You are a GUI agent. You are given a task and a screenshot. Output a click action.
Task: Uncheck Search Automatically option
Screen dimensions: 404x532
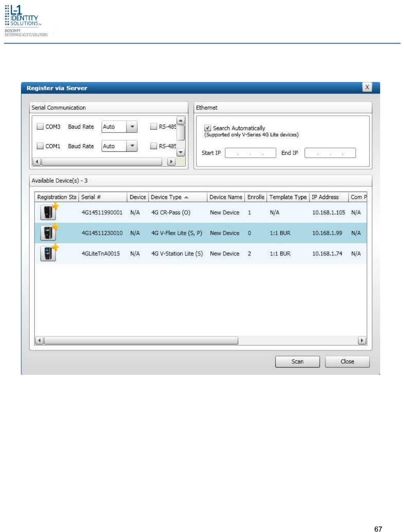tap(207, 128)
